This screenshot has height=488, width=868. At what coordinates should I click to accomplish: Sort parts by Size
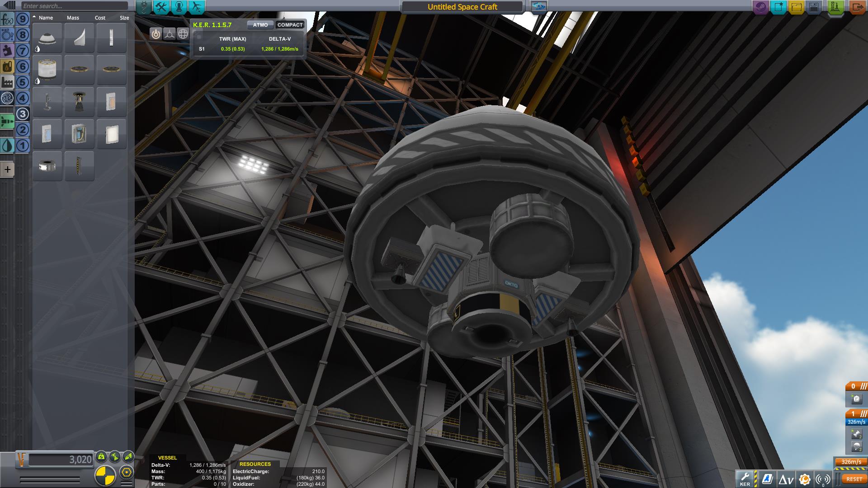tap(124, 18)
